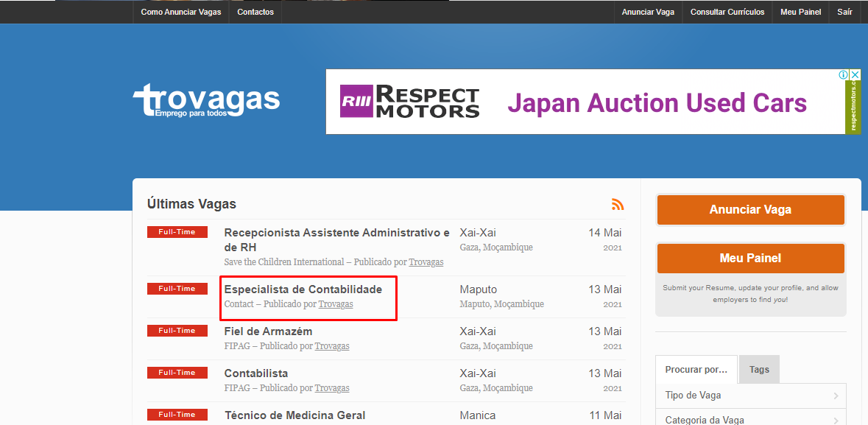This screenshot has width=868, height=425.
Task: Expand the Categoria da Vaga section
Action: click(750, 420)
